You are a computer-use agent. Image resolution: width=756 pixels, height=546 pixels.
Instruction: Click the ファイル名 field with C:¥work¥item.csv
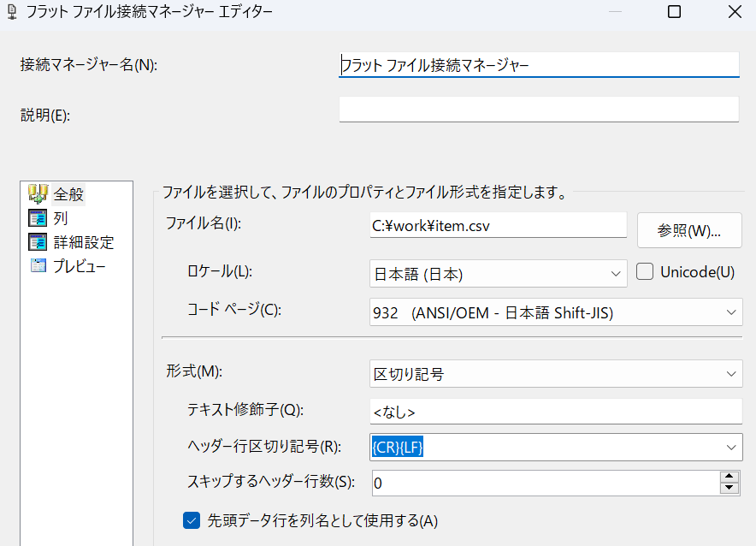coord(498,225)
